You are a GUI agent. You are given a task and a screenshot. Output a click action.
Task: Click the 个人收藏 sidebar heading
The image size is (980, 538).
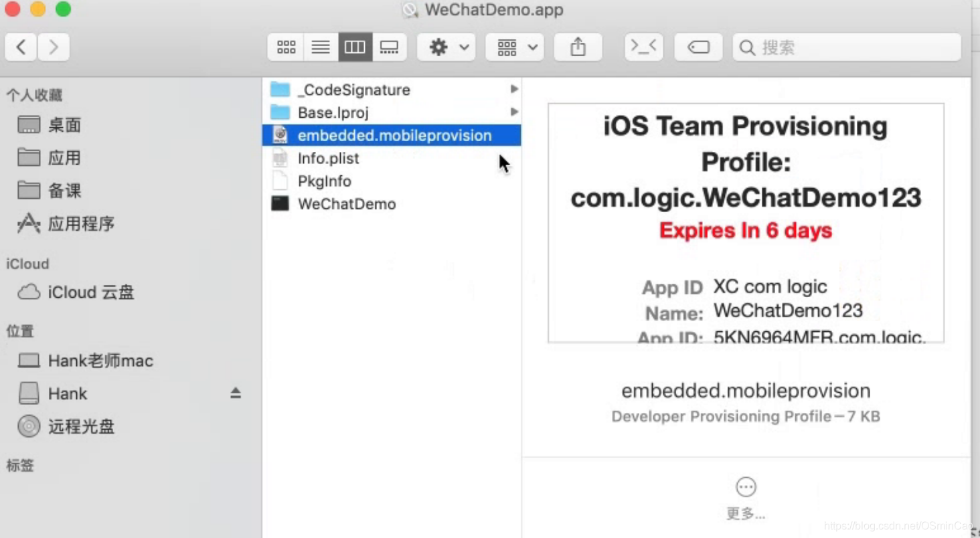34,96
